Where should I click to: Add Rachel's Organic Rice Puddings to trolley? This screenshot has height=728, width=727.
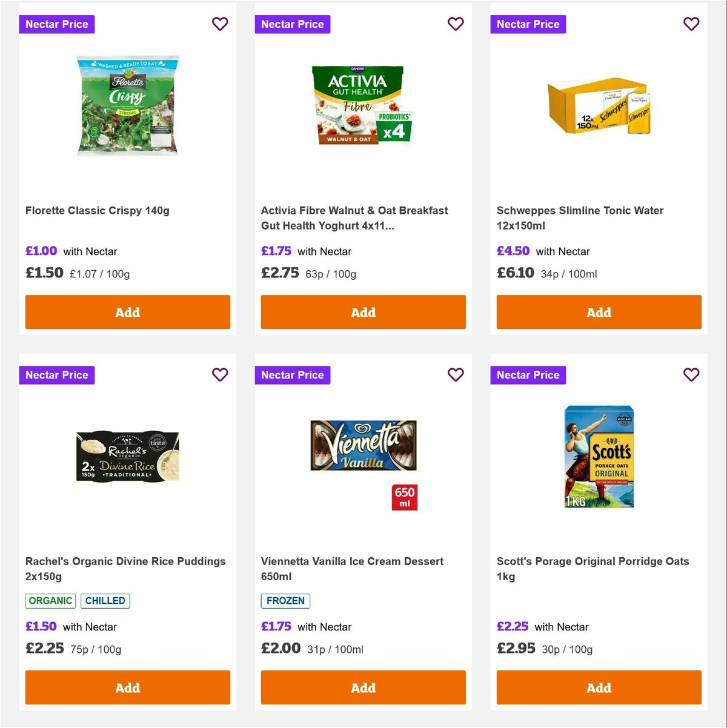(x=127, y=687)
